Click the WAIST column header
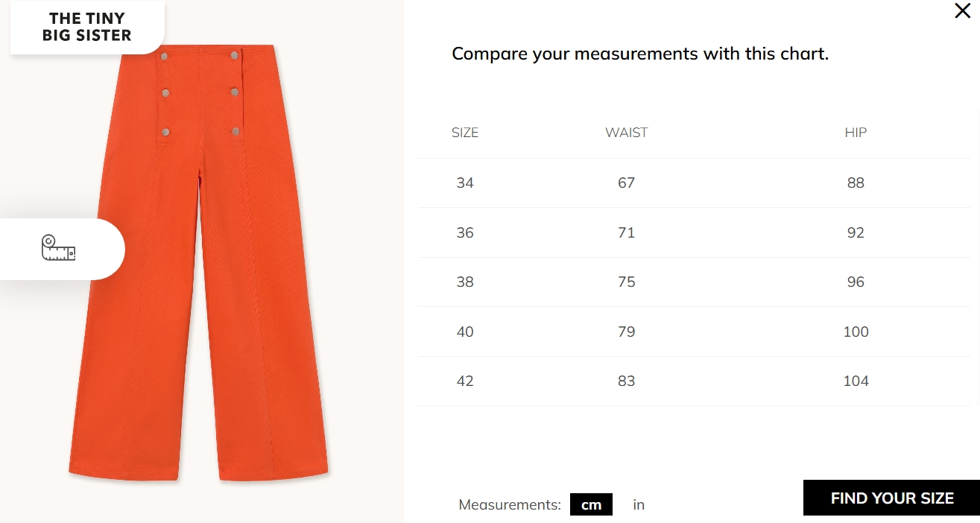 coord(626,133)
